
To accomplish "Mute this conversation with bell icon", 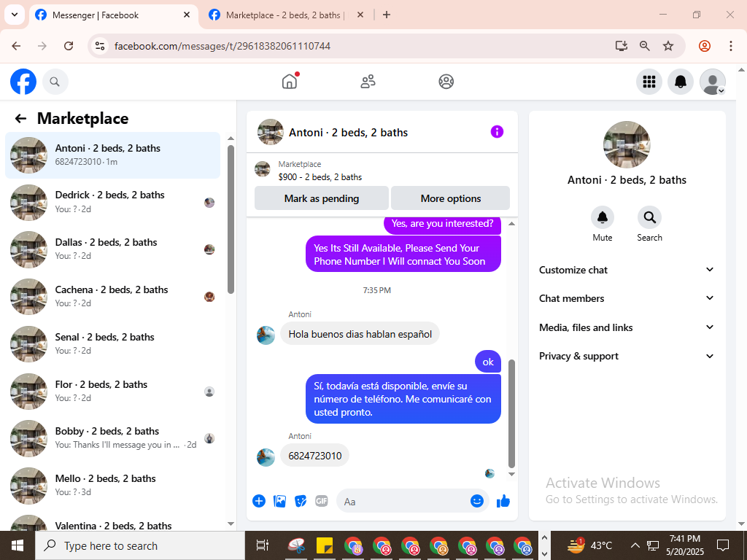I will click(x=602, y=217).
